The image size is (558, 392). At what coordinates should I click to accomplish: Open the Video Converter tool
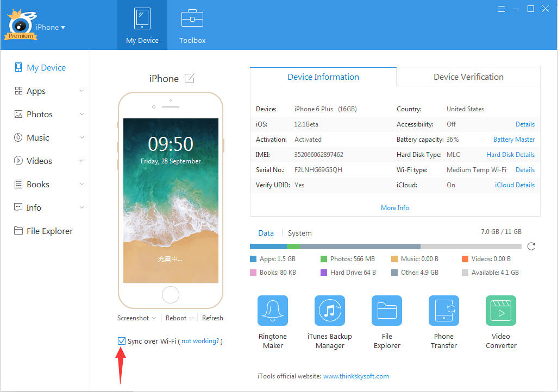(501, 311)
